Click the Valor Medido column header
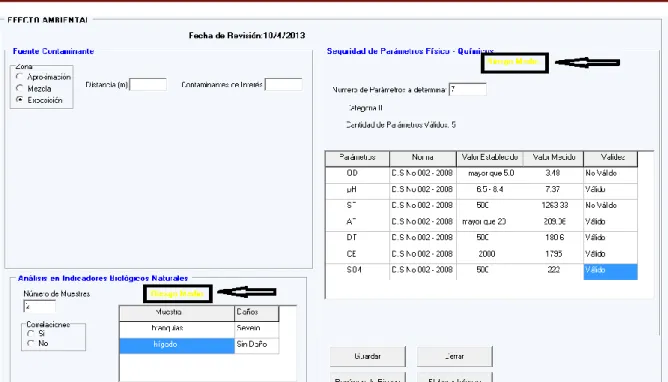The image size is (668, 382). [x=553, y=158]
